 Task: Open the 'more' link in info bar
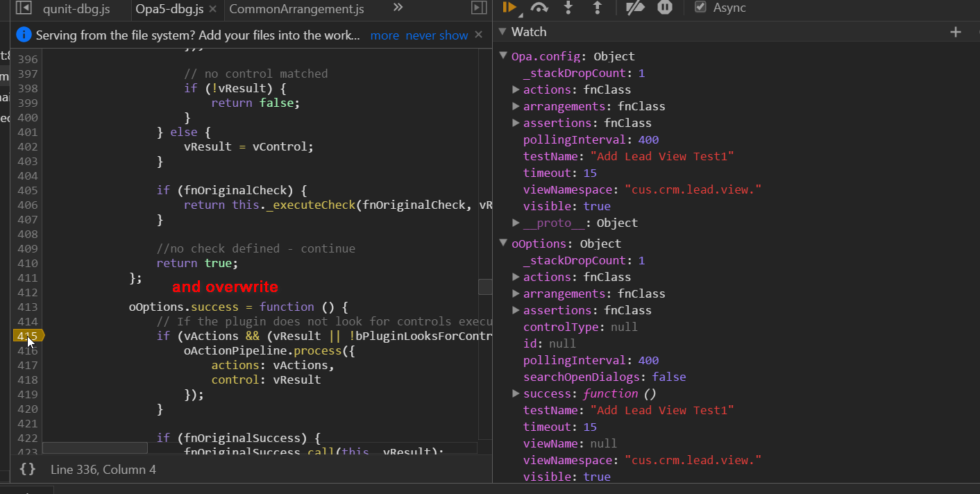pyautogui.click(x=385, y=35)
